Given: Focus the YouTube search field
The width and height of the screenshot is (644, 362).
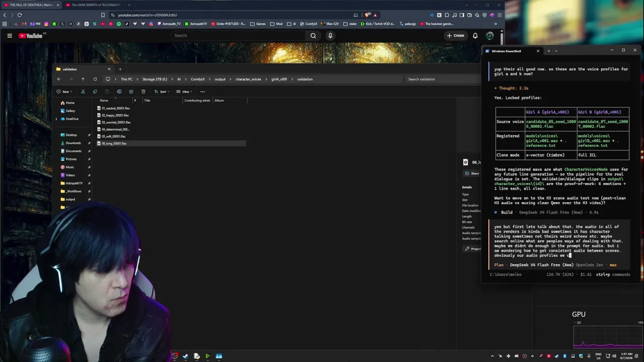Looking at the screenshot, I should point(237,36).
